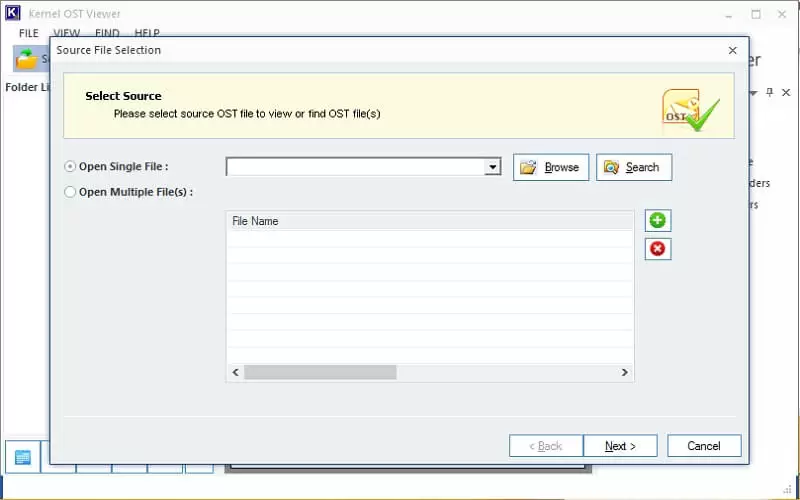
Task: Click the file list's horizontal scrollbar thumb
Action: point(320,372)
